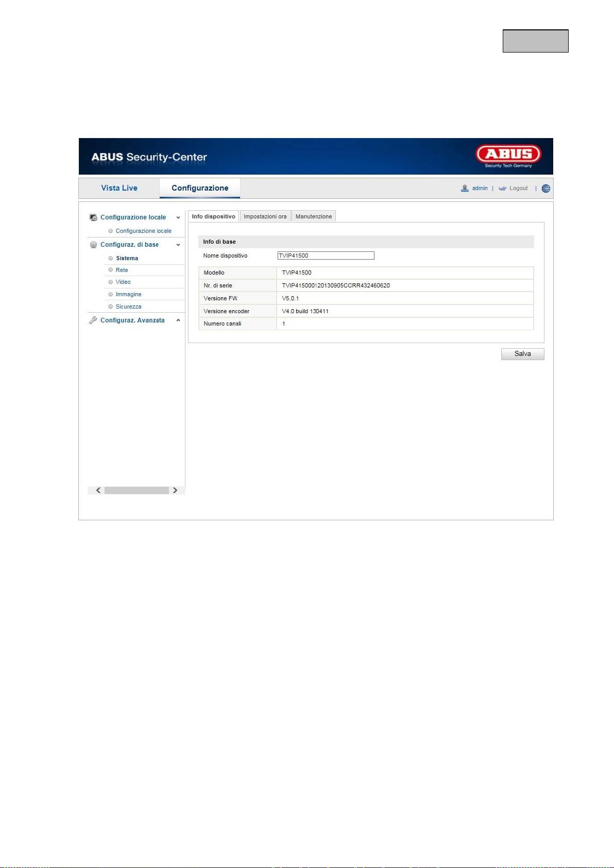Select the Sistema bullet in the sidebar
The width and height of the screenshot is (614, 868).
(x=111, y=258)
